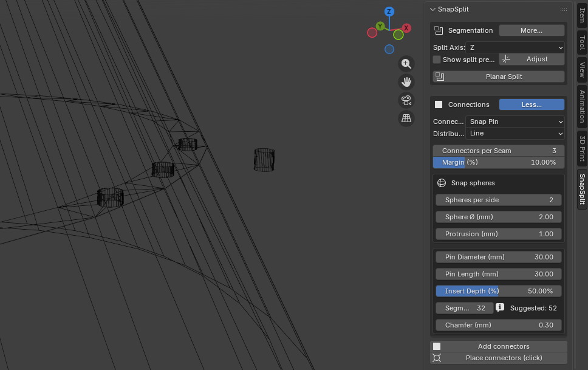Image resolution: width=588 pixels, height=370 pixels.
Task: Toggle the Connections checkbox
Action: tap(438, 104)
